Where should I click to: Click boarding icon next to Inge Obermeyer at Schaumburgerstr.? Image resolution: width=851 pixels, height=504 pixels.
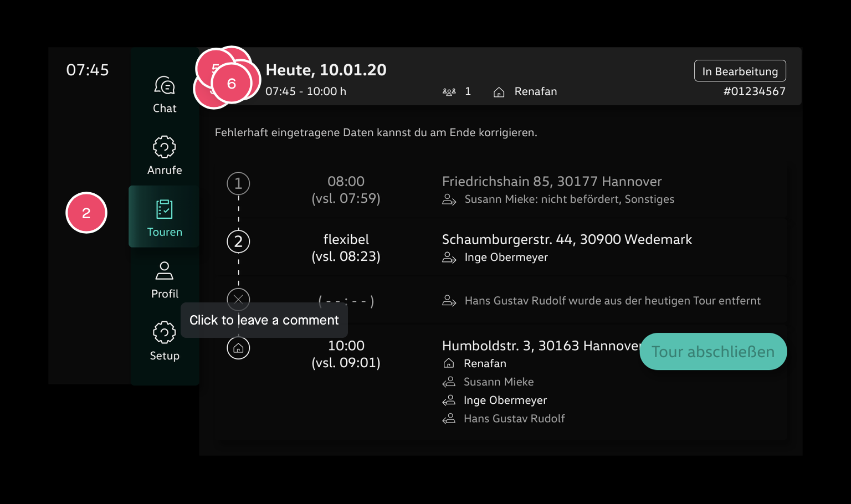[x=449, y=258]
